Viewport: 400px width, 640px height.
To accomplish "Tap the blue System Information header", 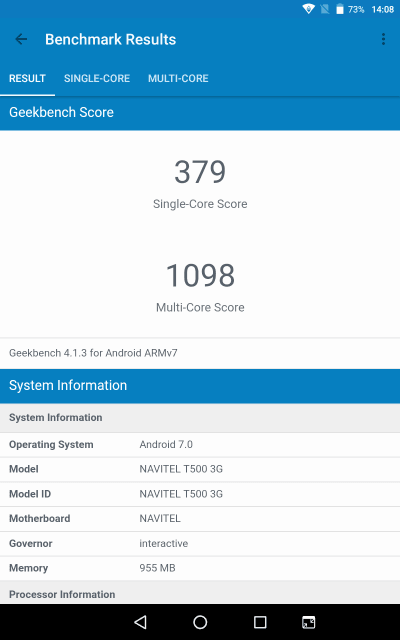I will pyautogui.click(x=200, y=386).
